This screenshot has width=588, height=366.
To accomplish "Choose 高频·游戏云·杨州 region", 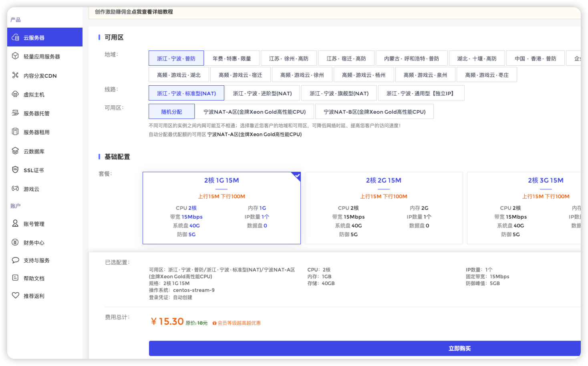I will (x=364, y=75).
